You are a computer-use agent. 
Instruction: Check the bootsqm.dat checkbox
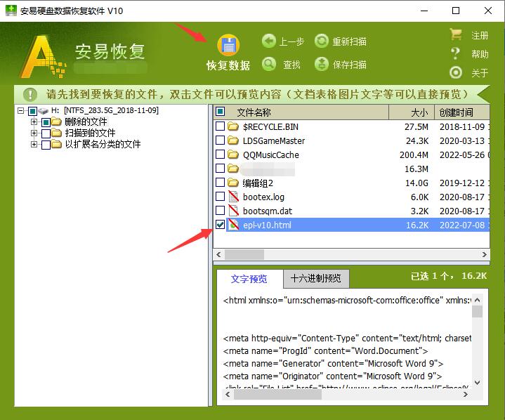click(220, 210)
